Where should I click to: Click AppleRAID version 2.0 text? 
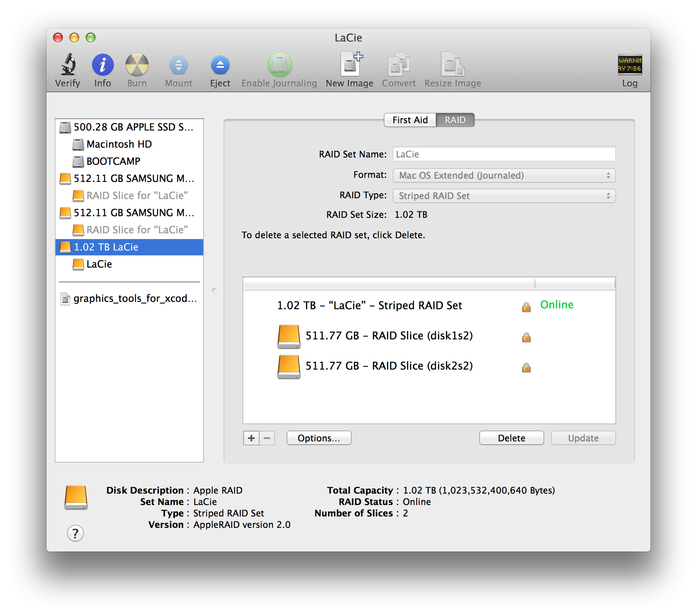(242, 525)
